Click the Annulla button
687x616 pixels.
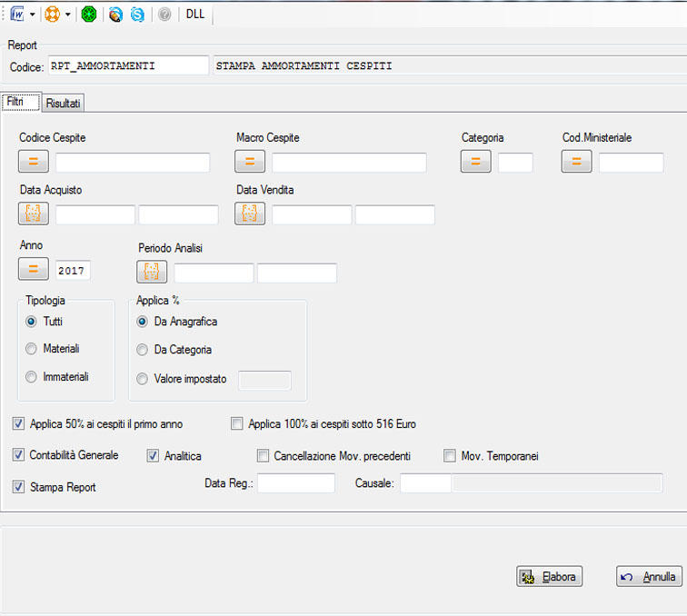(650, 577)
